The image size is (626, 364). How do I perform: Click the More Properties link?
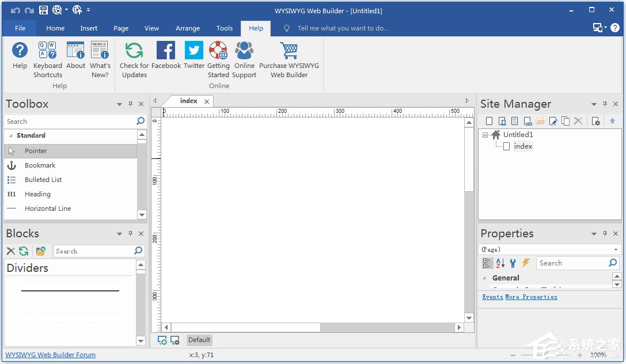pos(531,297)
